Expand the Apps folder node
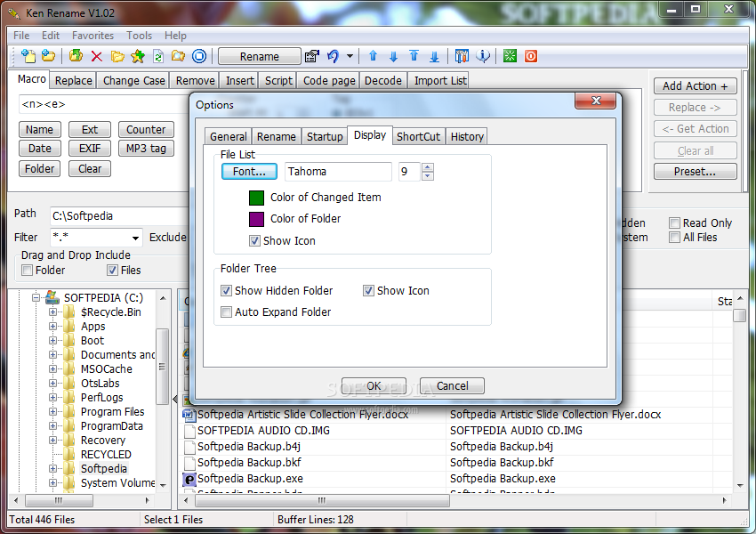Screen dimensions: 756x534 [x=52, y=326]
